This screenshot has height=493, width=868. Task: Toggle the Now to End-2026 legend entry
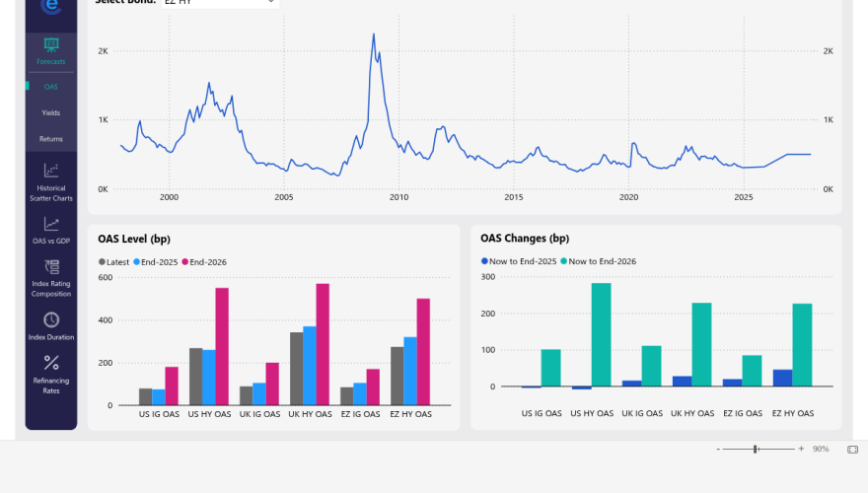[599, 261]
